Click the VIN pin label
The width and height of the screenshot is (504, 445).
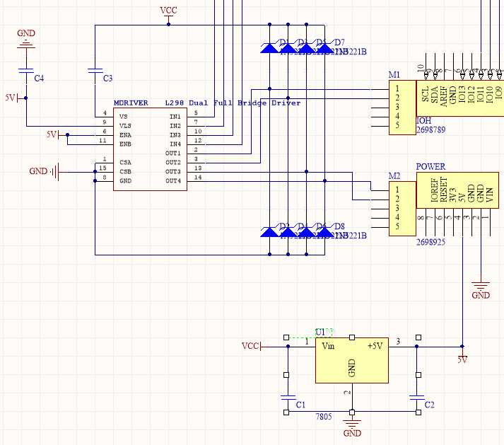490,195
